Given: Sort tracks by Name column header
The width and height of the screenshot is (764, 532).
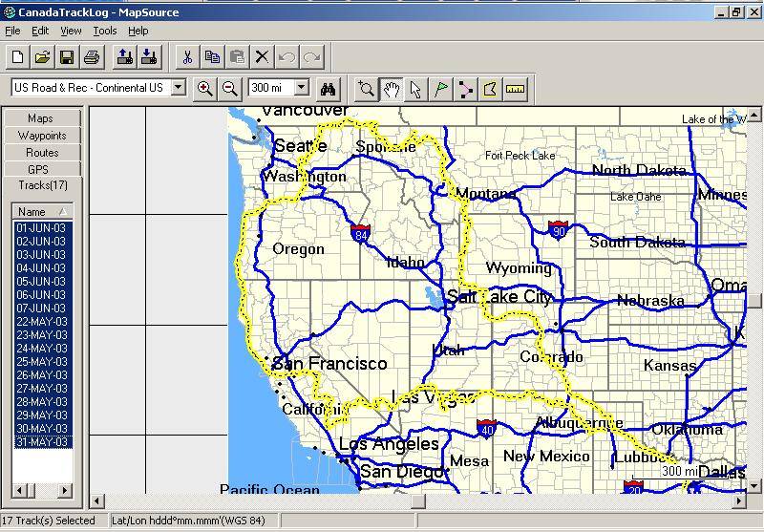Looking at the screenshot, I should (42, 211).
